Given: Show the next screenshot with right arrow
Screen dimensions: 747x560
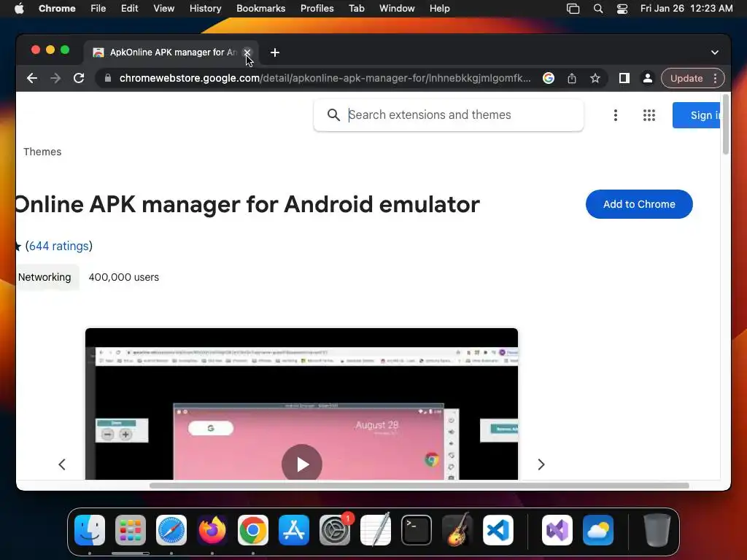Looking at the screenshot, I should pyautogui.click(x=541, y=464).
